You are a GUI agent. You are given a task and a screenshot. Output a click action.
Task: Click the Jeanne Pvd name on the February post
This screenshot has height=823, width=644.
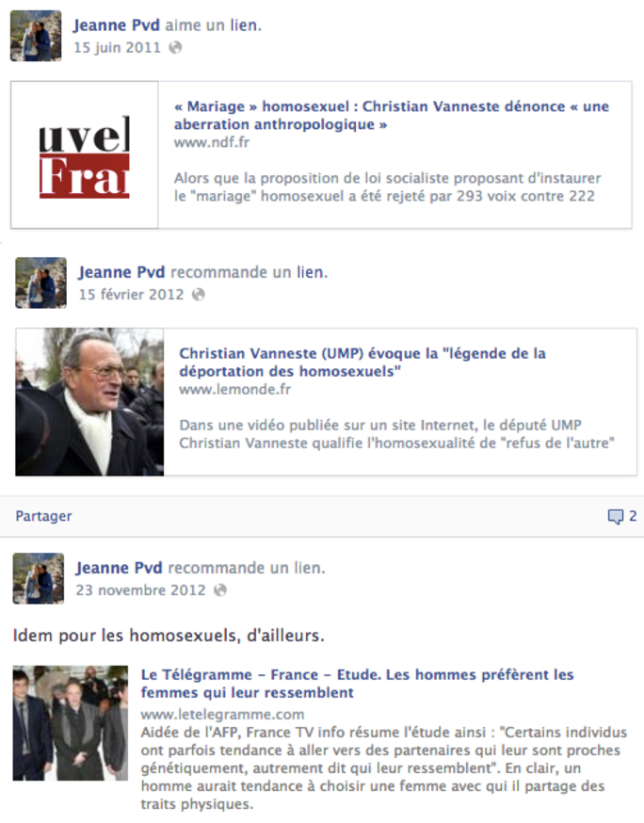pos(121,272)
